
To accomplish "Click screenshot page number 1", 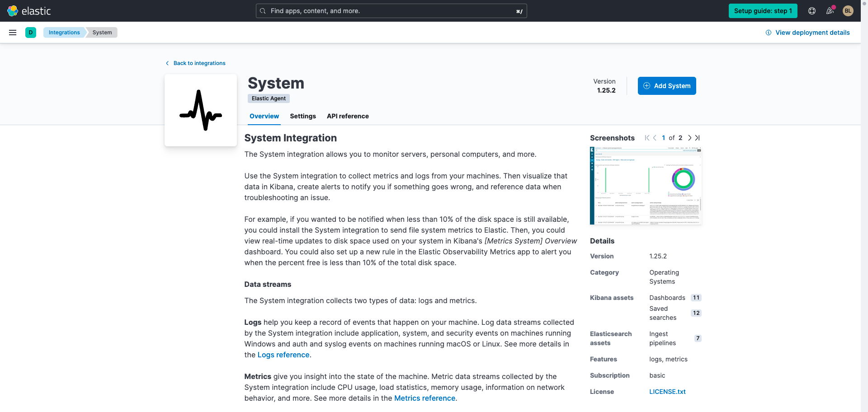I will click(663, 138).
